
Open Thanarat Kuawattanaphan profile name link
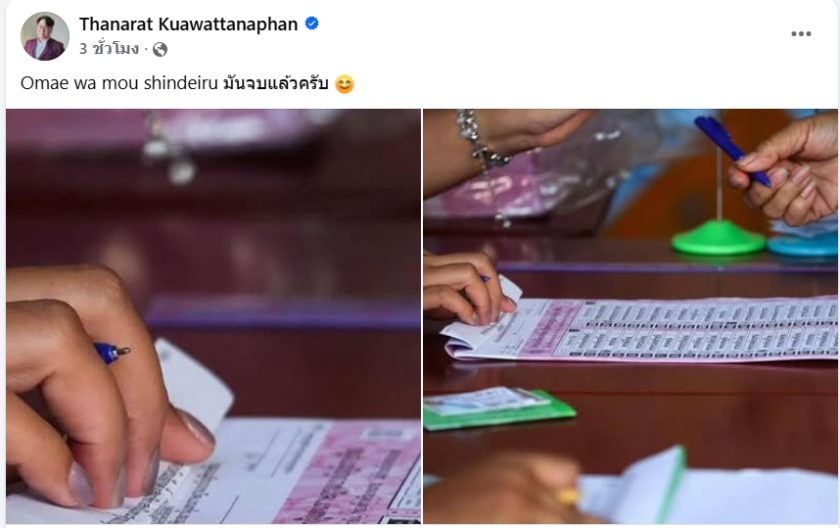pyautogui.click(x=189, y=24)
